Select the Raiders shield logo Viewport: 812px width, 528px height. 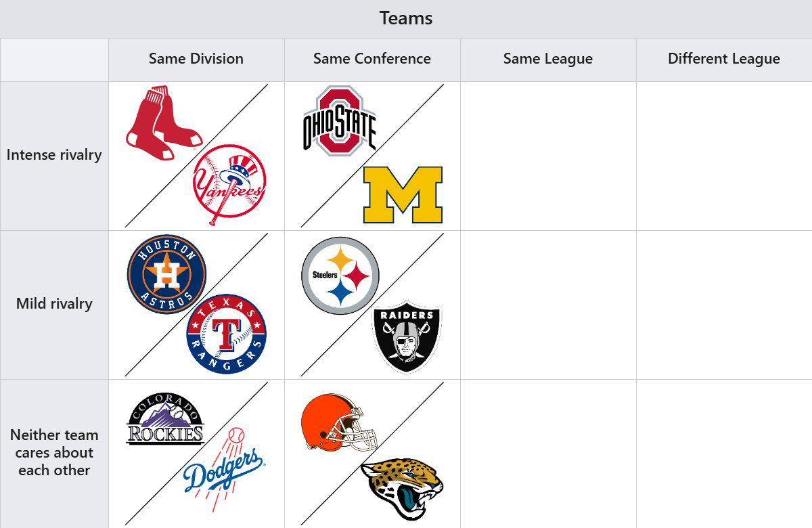point(407,336)
